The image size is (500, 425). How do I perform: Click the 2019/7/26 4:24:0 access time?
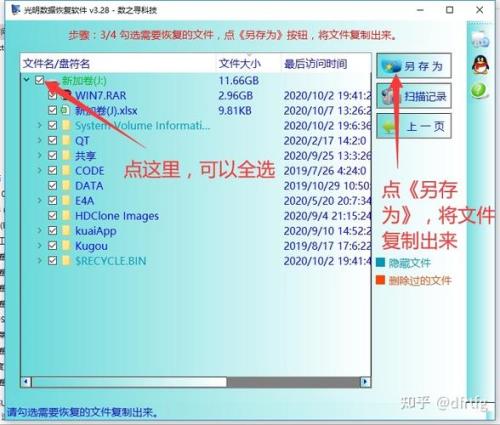tap(325, 171)
